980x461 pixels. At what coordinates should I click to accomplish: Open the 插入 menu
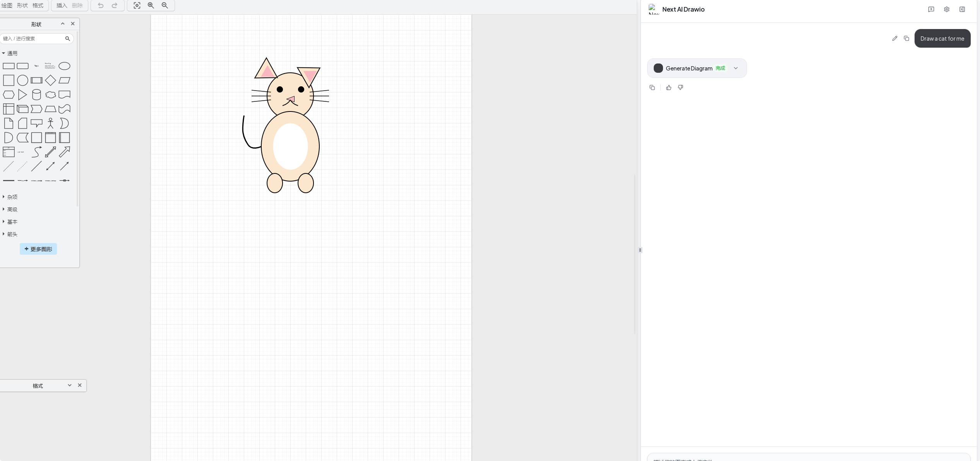[62, 5]
